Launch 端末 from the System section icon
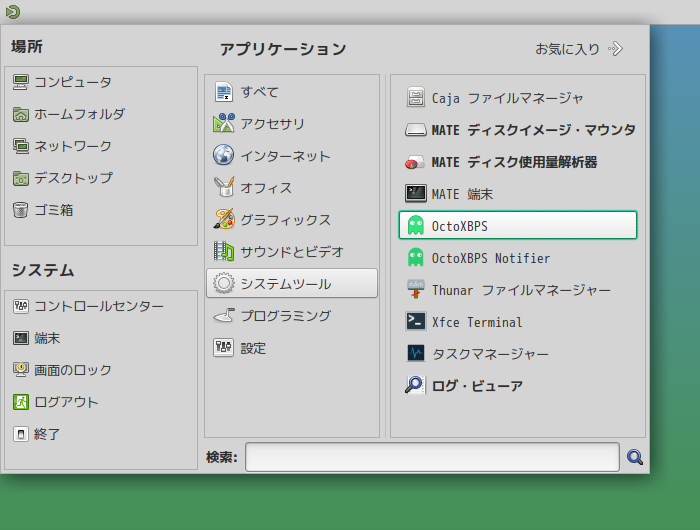Screen dimensions: 700x530 coord(21,338)
